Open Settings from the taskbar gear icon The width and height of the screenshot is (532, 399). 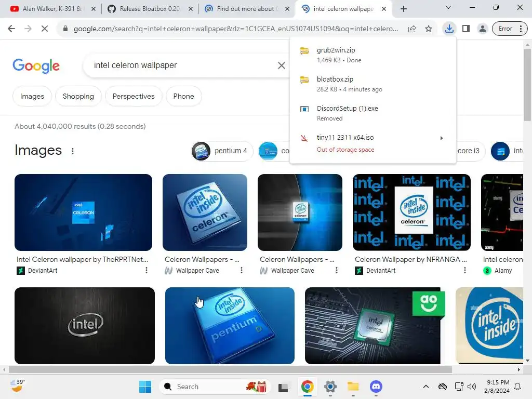click(330, 387)
